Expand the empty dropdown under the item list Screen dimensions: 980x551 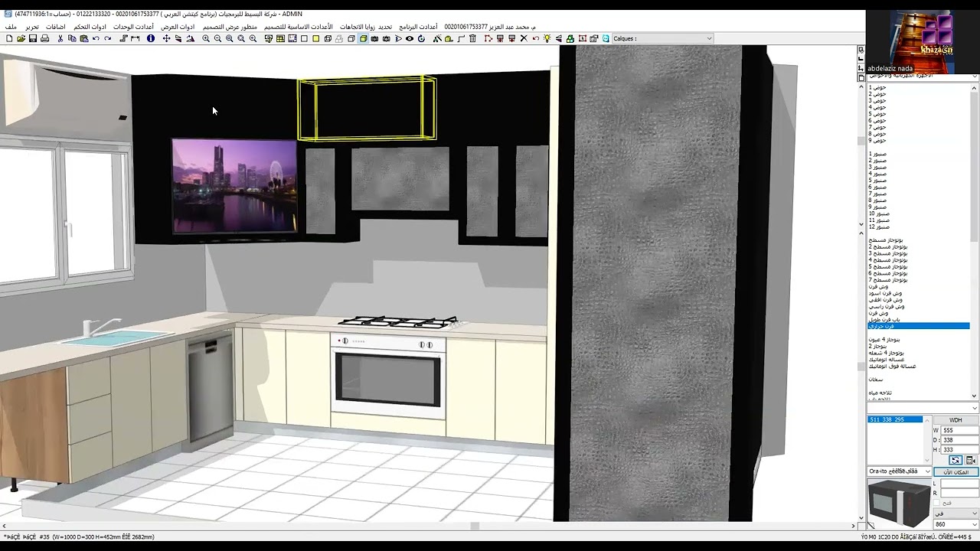tap(923, 407)
